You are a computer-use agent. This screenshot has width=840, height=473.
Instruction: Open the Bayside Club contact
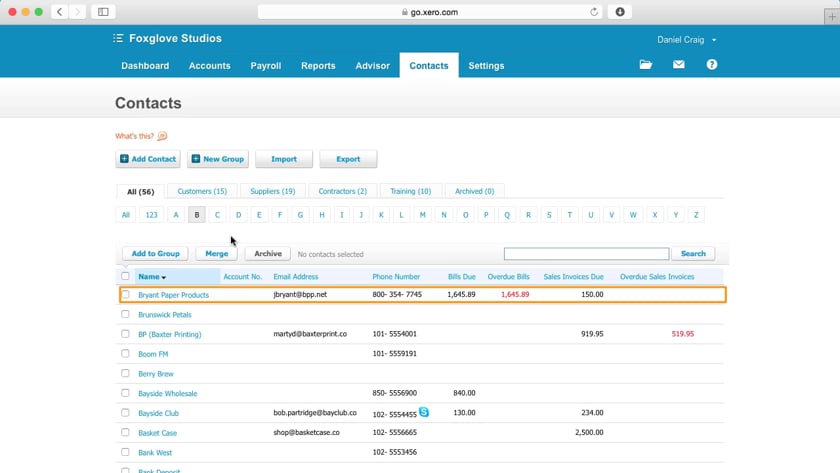click(159, 413)
